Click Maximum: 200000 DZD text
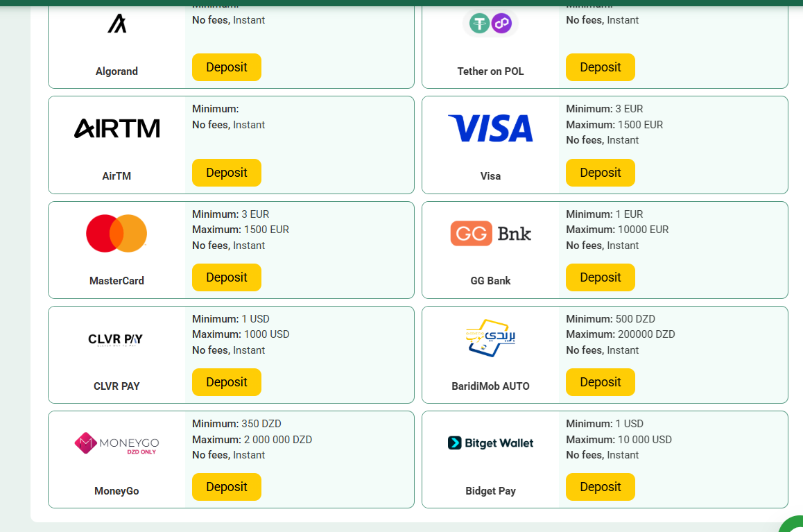803x532 pixels. (x=620, y=334)
